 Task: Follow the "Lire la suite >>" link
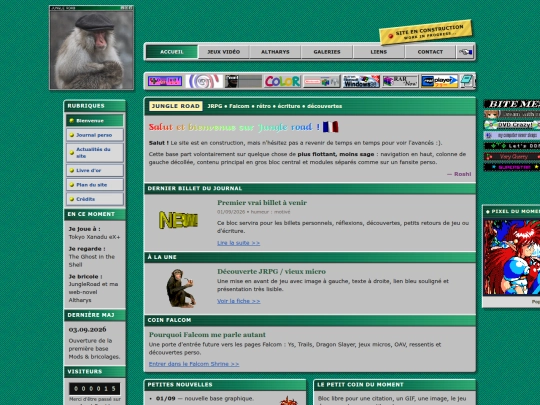point(238,243)
